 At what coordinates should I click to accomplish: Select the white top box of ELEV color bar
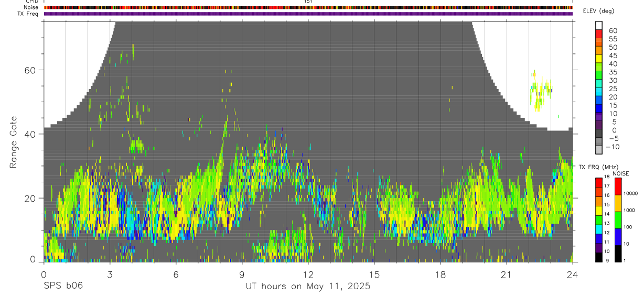click(x=598, y=25)
